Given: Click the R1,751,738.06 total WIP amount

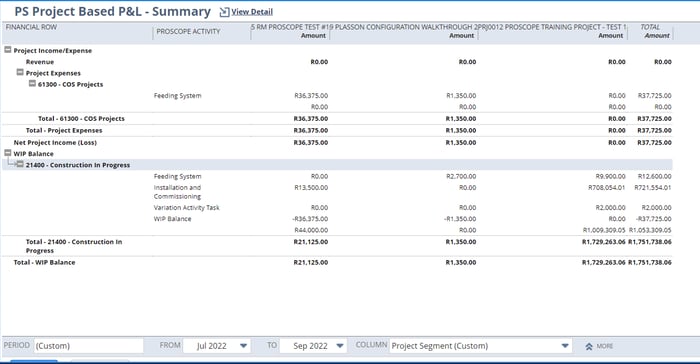Looking at the screenshot, I should 650,262.
